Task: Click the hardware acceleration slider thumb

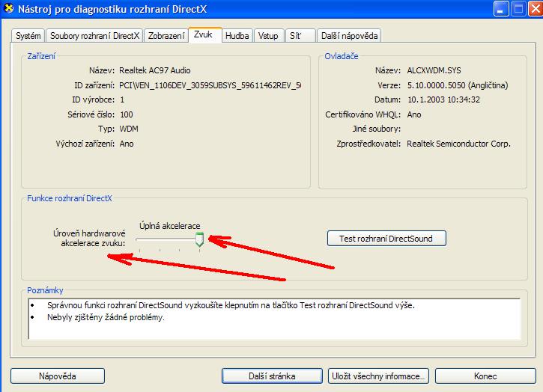Action: [x=199, y=239]
